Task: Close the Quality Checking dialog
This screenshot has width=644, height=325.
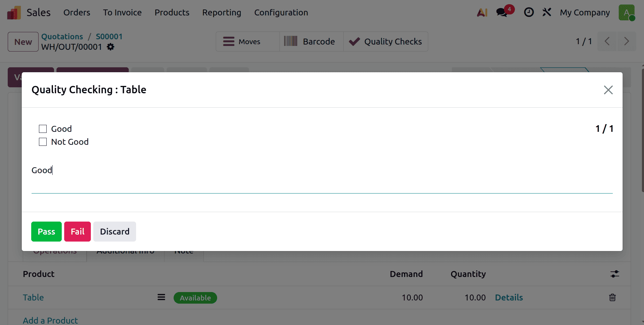Action: pyautogui.click(x=608, y=90)
